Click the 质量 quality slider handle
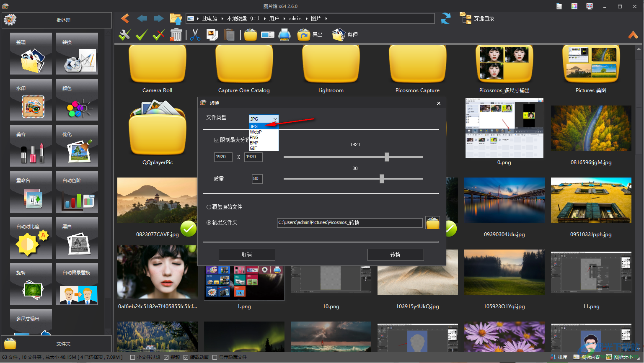The width and height of the screenshot is (644, 363). click(x=382, y=179)
